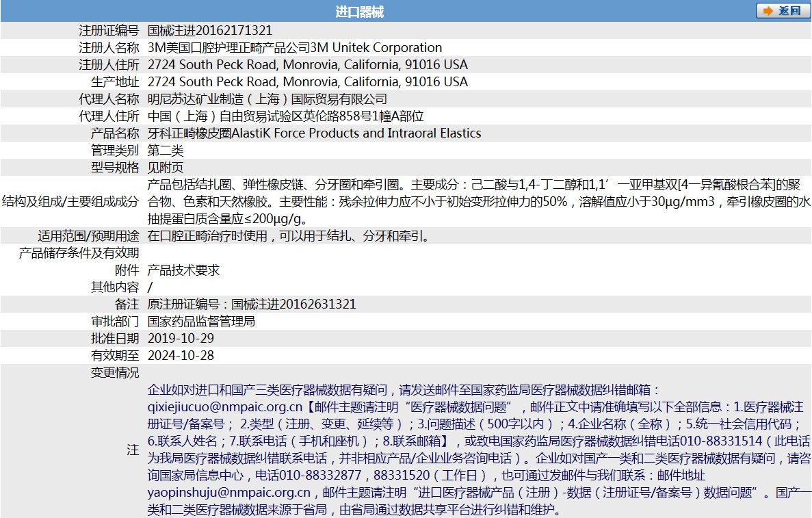Click the 代理人名称 label

pos(109,99)
